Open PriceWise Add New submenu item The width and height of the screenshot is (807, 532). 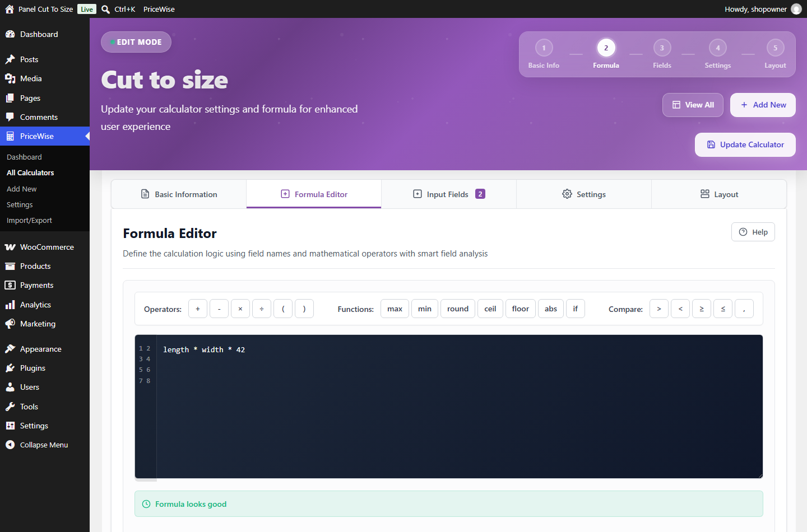21,189
